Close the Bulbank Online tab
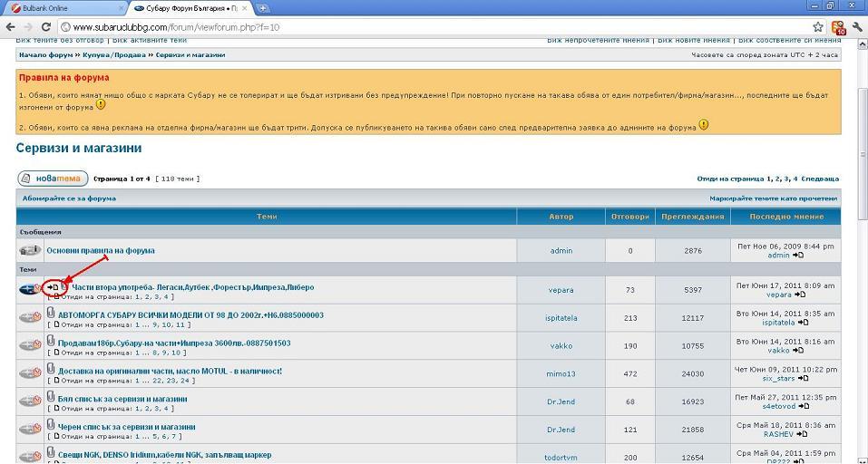Image resolution: width=868 pixels, height=464 pixels. click(x=122, y=8)
